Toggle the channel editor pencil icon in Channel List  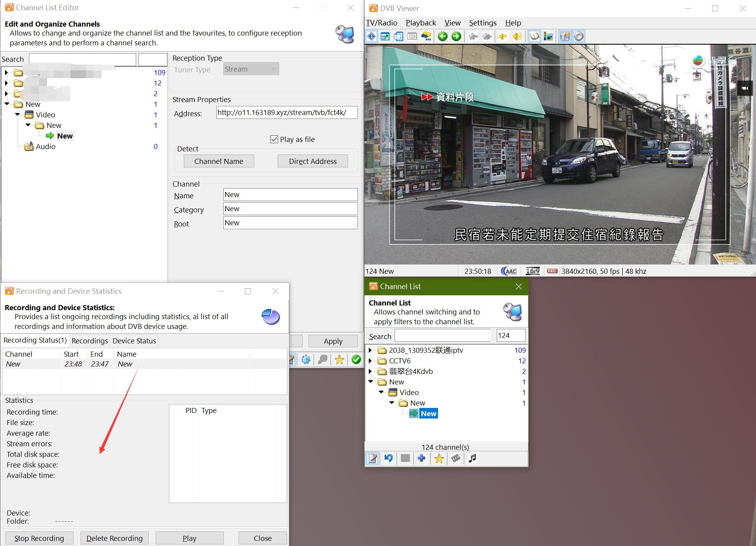click(x=373, y=458)
